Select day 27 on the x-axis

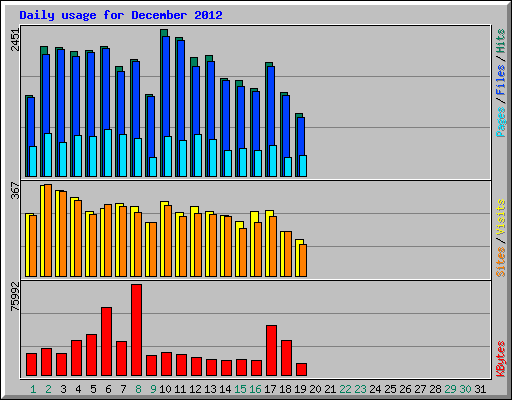[420, 389]
